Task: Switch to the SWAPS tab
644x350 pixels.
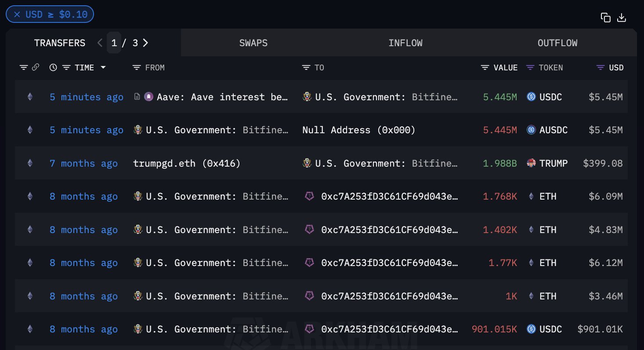Action: click(253, 43)
